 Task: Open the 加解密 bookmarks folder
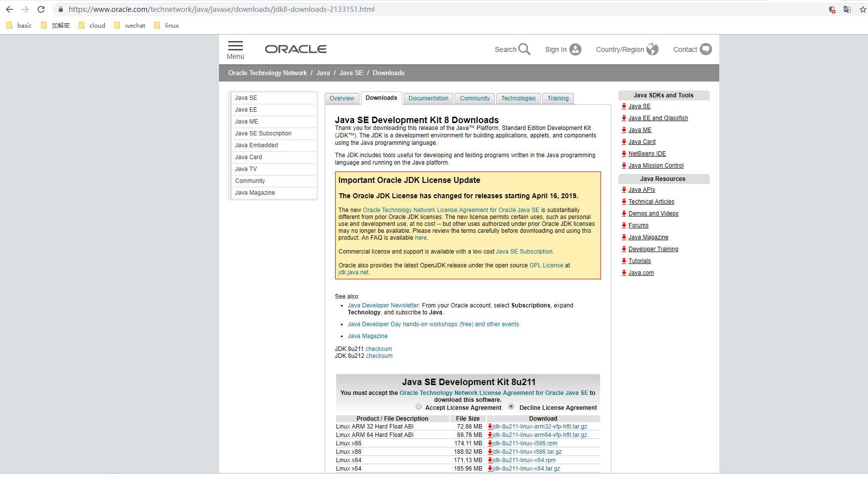coord(55,25)
